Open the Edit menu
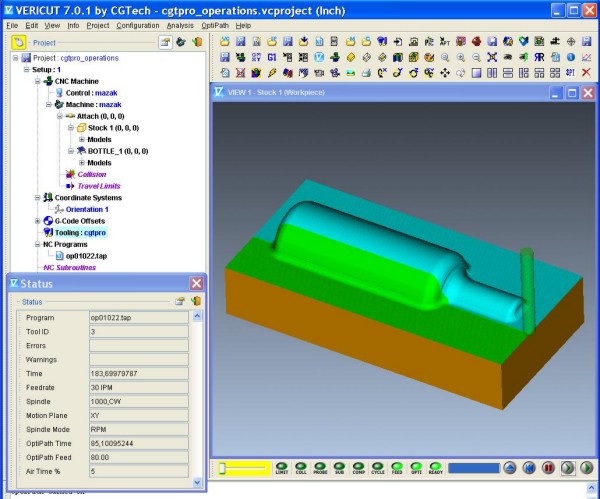600x499 pixels. coord(32,25)
